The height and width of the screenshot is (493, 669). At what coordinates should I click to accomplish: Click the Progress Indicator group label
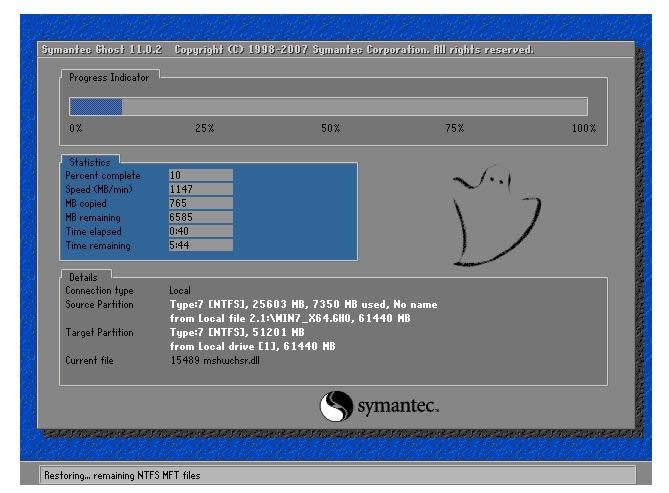pyautogui.click(x=109, y=78)
